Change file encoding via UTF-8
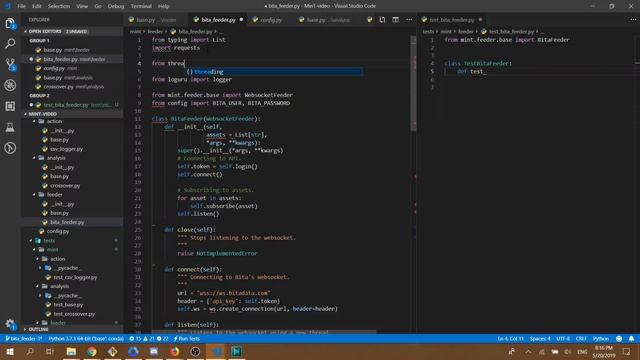 tap(563, 339)
